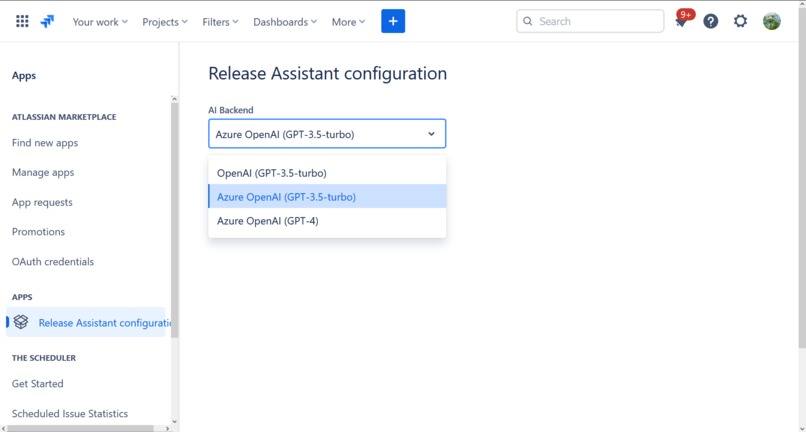Open the More menu

tap(349, 22)
